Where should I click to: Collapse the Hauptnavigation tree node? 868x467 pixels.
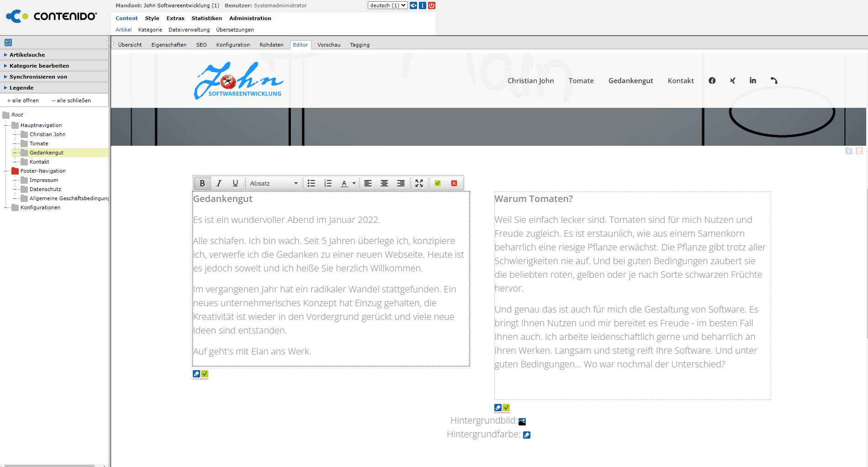[x=6, y=125]
